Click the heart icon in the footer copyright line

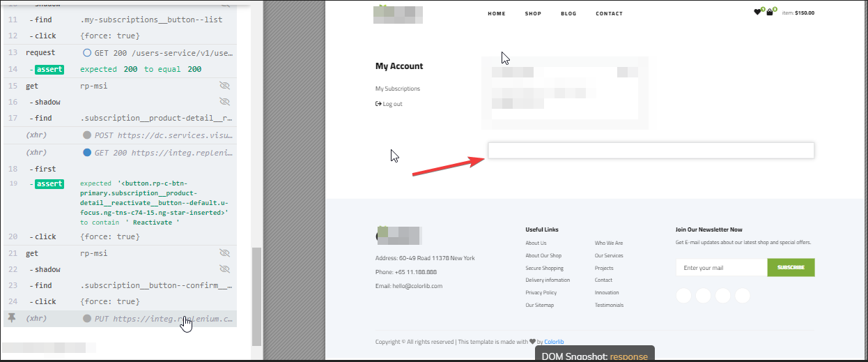(x=533, y=342)
